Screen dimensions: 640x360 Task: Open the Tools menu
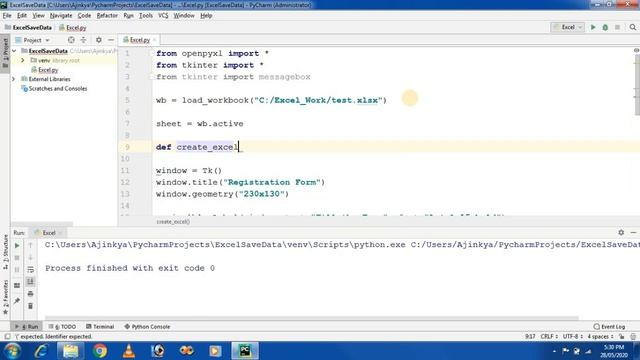146,16
